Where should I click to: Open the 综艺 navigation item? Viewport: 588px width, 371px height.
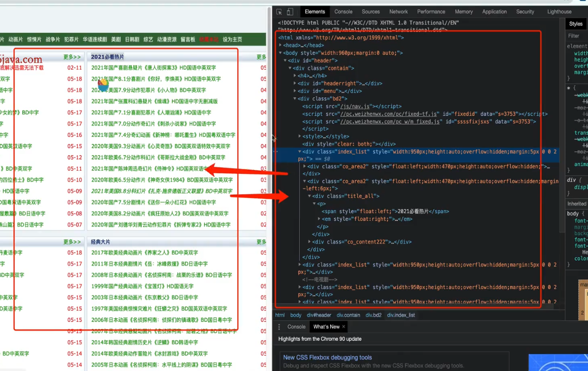[148, 39]
